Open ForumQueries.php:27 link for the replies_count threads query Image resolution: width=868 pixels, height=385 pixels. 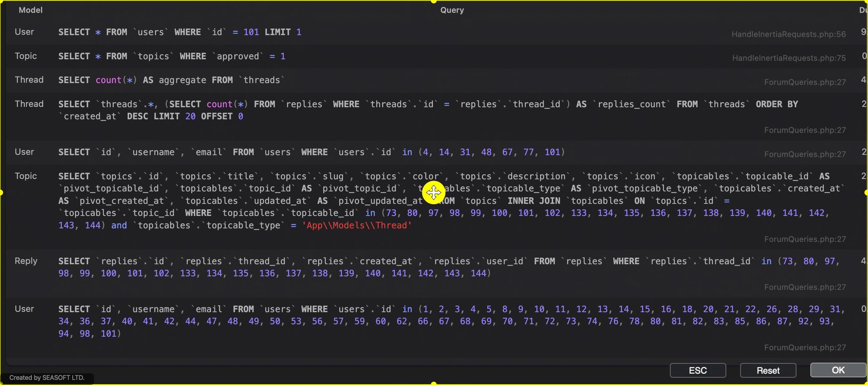point(805,130)
